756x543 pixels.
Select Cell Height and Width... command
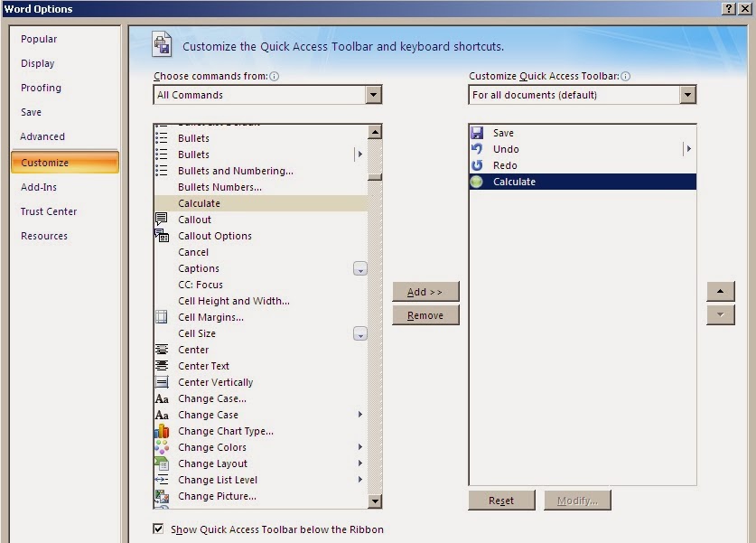(261, 301)
